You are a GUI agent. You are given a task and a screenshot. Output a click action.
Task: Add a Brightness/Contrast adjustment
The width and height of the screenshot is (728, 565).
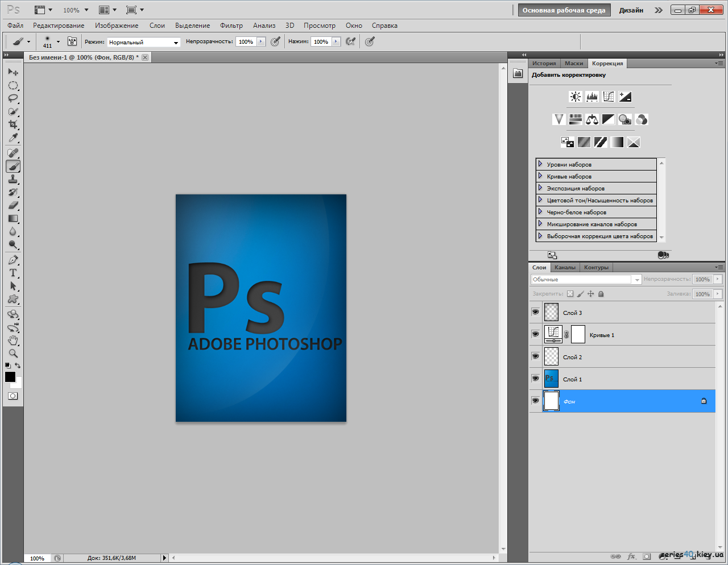point(576,97)
